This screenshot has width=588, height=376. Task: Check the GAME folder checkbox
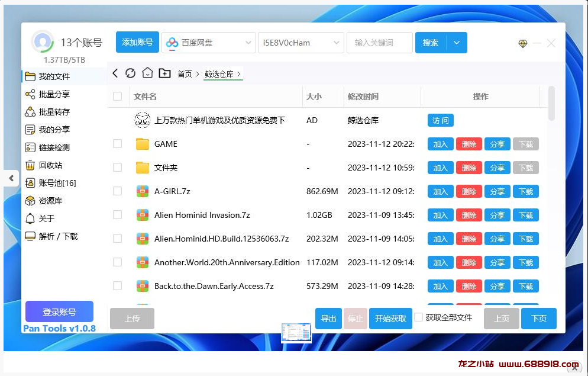point(117,144)
